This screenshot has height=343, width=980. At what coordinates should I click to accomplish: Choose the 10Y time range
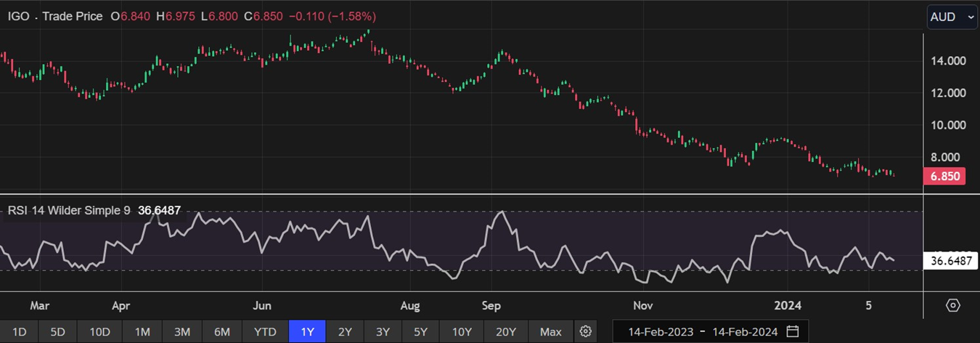tap(462, 332)
